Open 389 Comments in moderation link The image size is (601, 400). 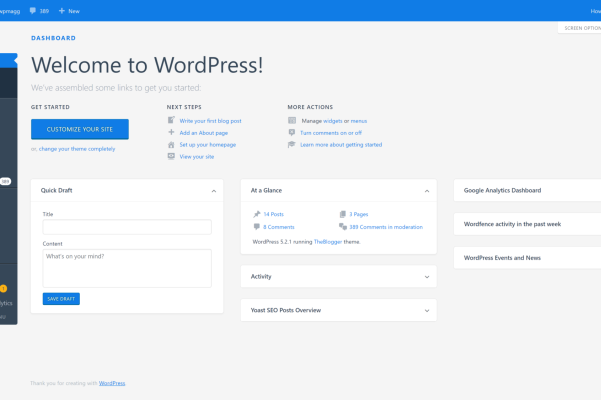(386, 227)
